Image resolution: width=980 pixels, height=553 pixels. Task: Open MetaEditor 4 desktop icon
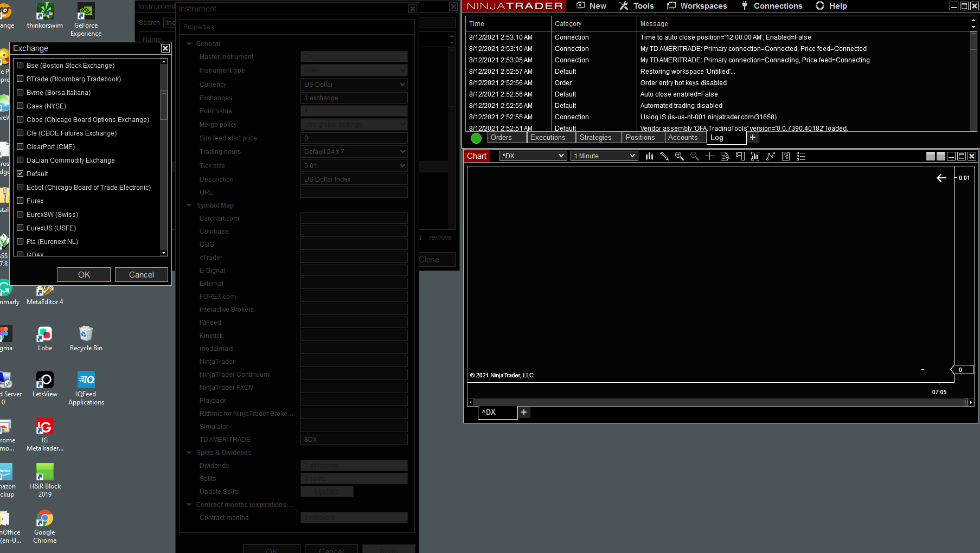tap(45, 295)
